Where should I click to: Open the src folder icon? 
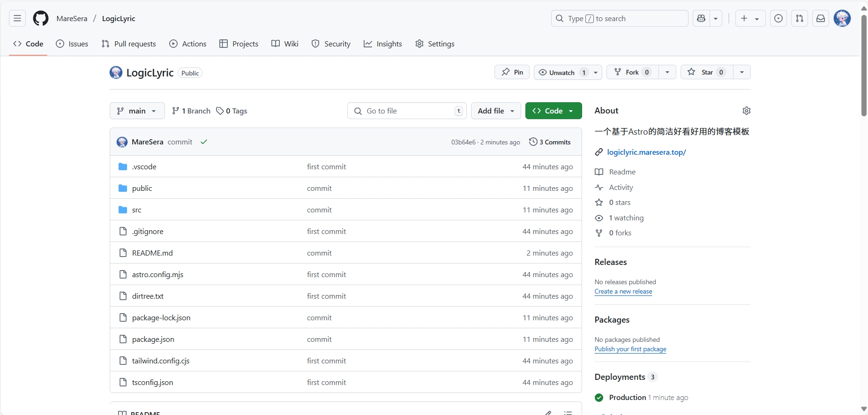click(123, 210)
